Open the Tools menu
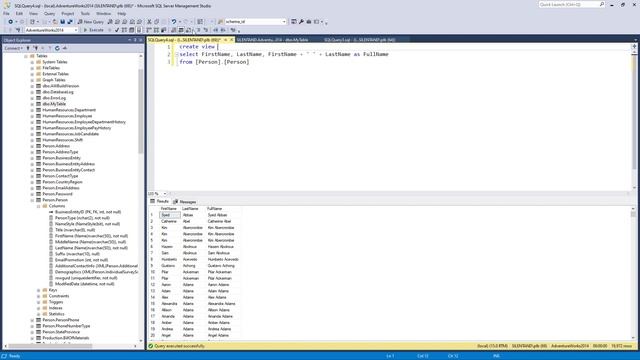Viewport: 640px width, 360px height. tap(85, 13)
